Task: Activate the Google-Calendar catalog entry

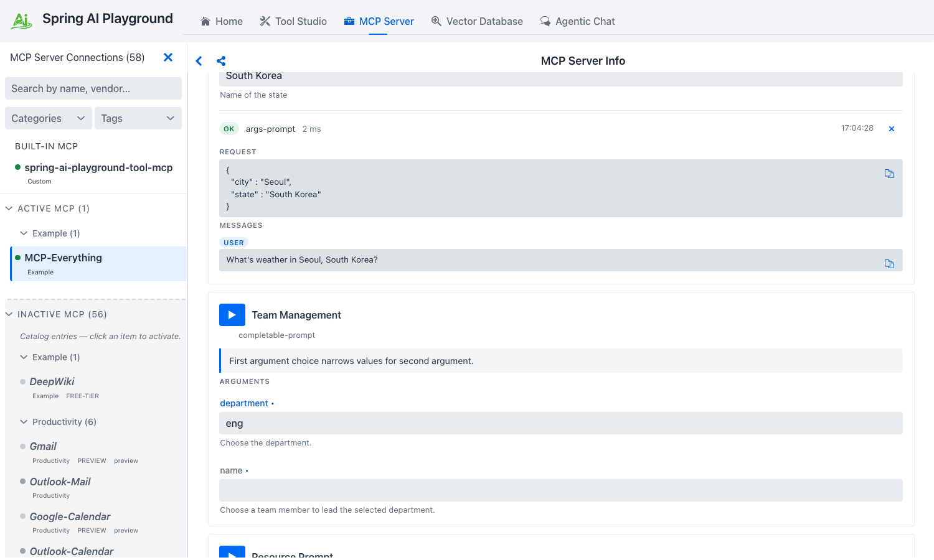Action: (x=70, y=516)
